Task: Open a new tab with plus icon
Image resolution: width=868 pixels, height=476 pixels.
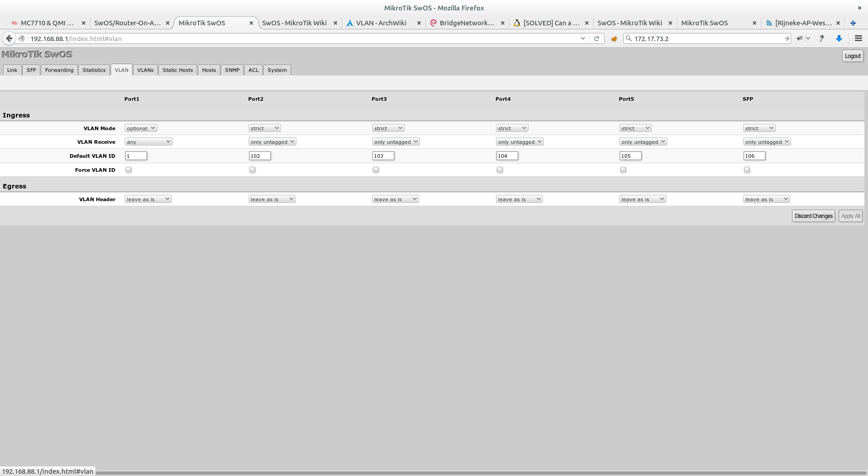Action: (x=853, y=23)
